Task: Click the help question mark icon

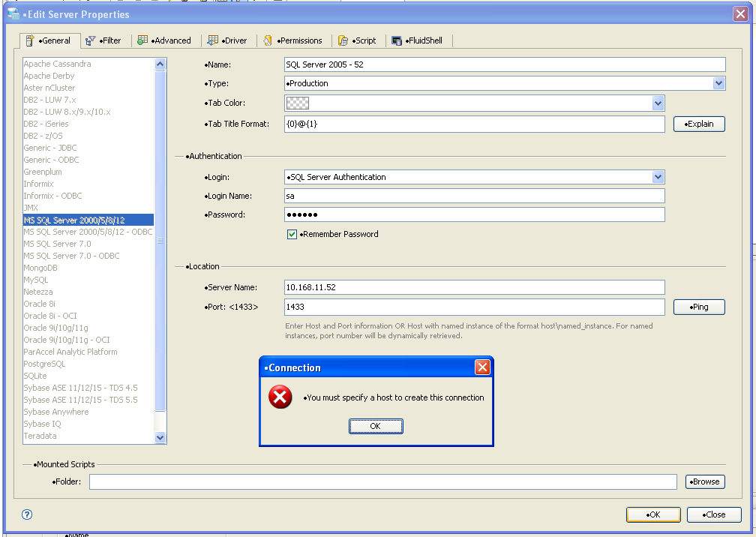Action: (27, 514)
